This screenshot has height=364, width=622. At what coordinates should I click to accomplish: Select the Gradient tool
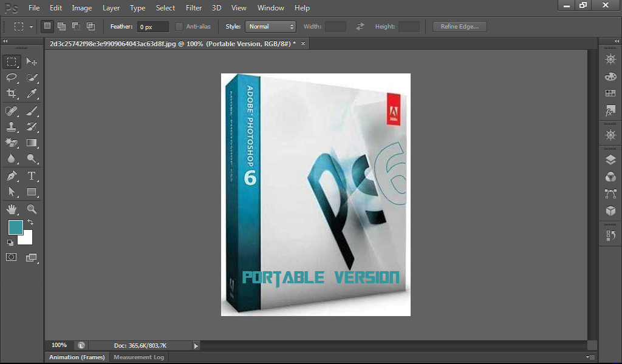pos(32,143)
